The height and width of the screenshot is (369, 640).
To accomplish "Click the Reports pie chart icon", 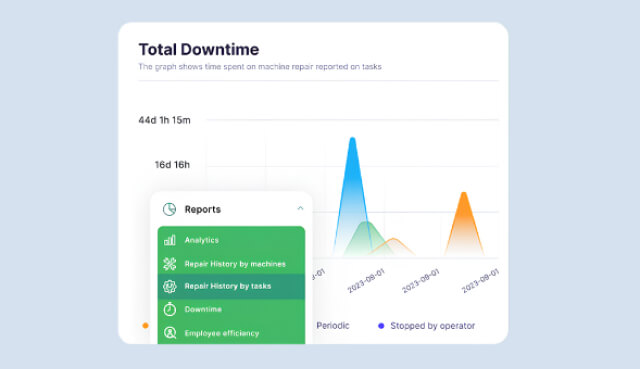I will [169, 209].
